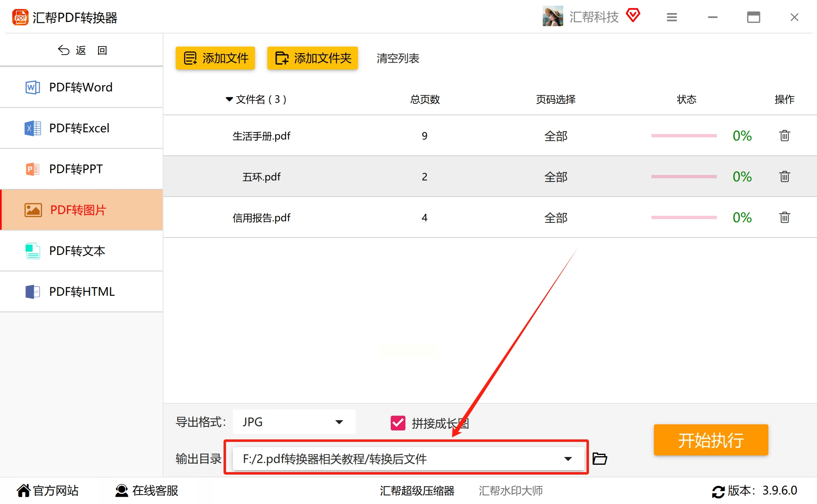Click 添加文件 button
This screenshot has height=504, width=817.
(215, 58)
